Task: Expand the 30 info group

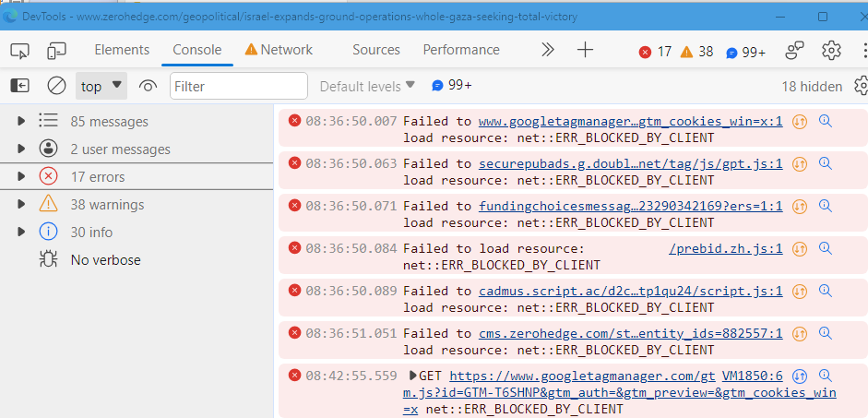Action: coord(21,232)
